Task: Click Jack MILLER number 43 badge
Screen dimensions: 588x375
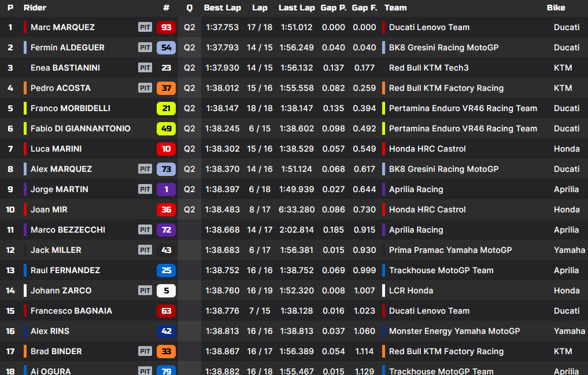Action: 166,251
